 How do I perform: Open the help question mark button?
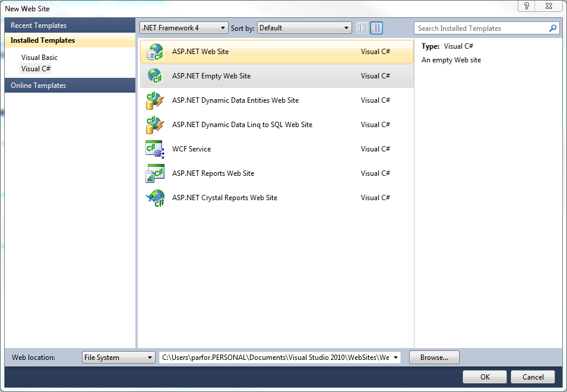point(527,6)
